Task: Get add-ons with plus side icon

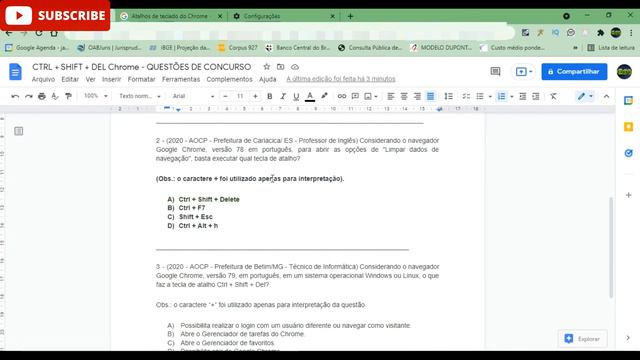Action: [629, 195]
